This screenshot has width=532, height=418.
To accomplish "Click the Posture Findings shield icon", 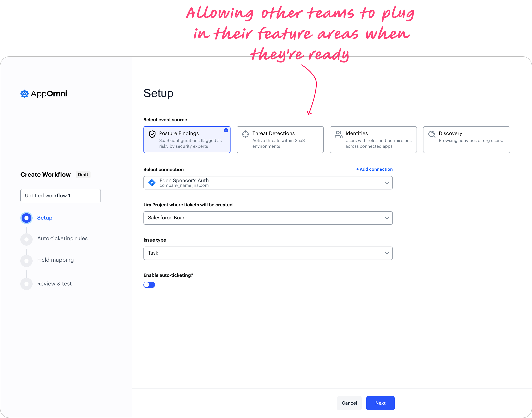I will (152, 134).
